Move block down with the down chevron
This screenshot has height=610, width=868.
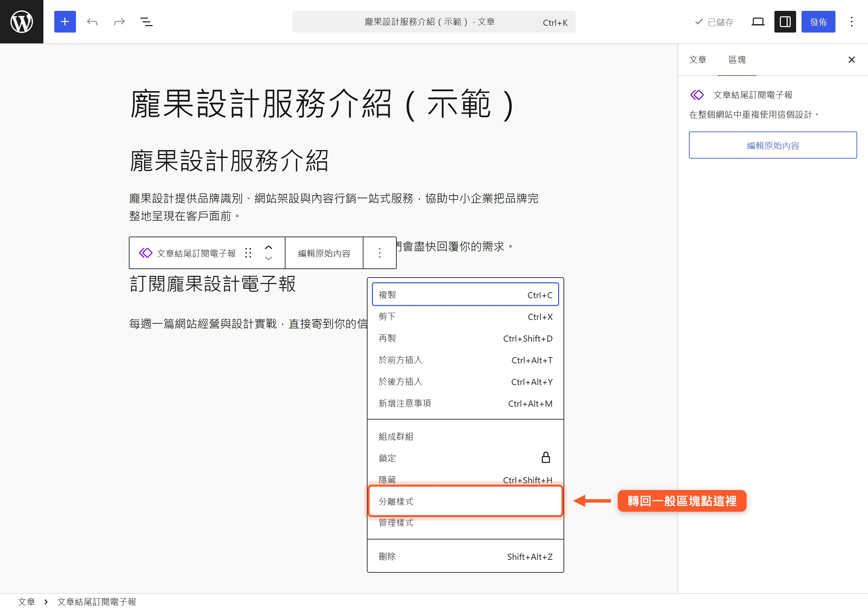click(269, 259)
